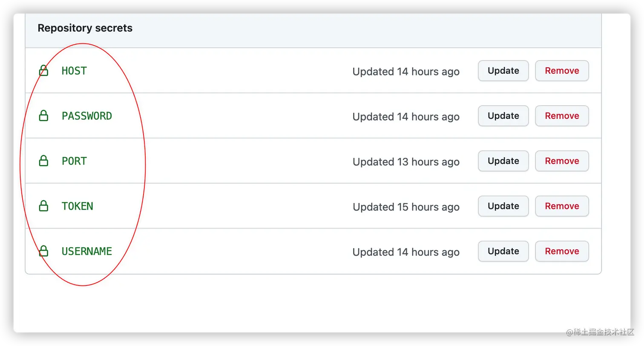Click the Repository secrets header
This screenshot has height=346, width=644.
click(x=85, y=28)
